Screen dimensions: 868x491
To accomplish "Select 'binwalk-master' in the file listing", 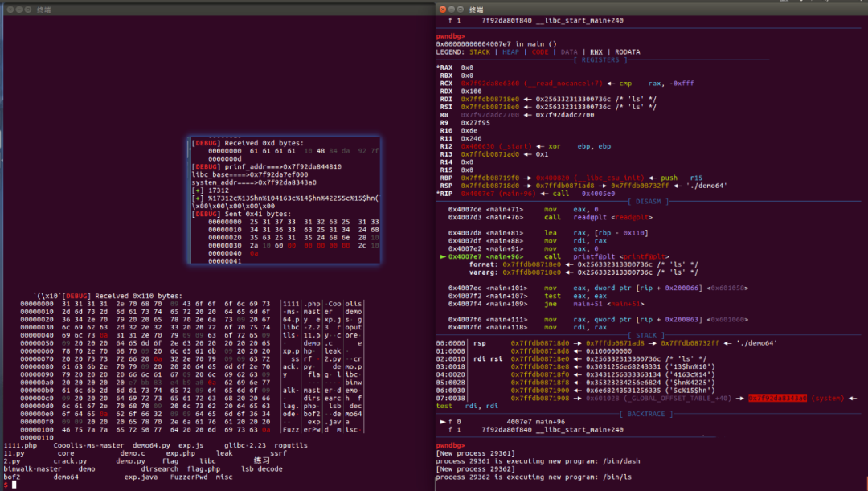I will [x=33, y=468].
